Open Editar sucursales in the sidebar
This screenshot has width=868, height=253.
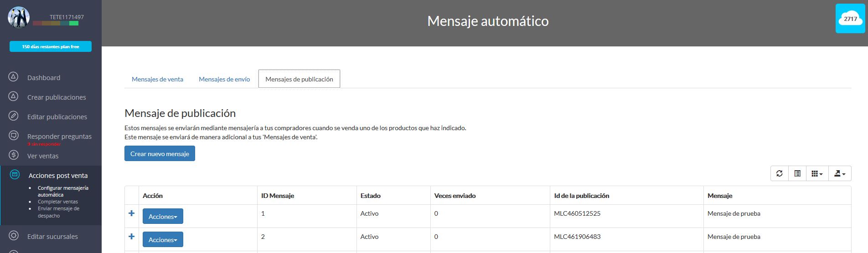point(52,237)
